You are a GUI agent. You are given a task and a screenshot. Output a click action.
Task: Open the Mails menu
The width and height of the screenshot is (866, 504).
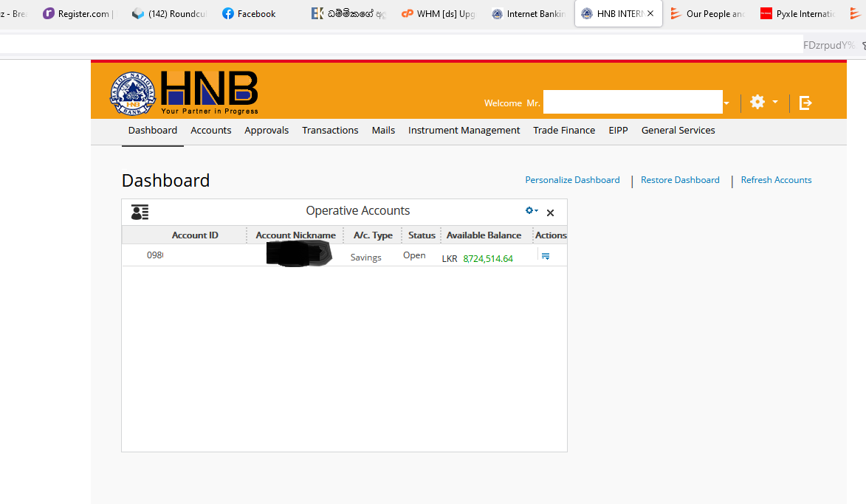tap(383, 131)
